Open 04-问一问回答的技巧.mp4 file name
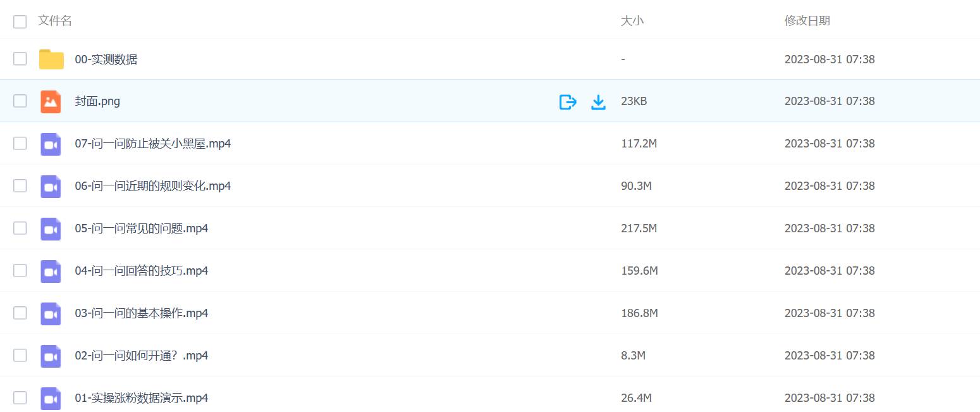 (142, 271)
